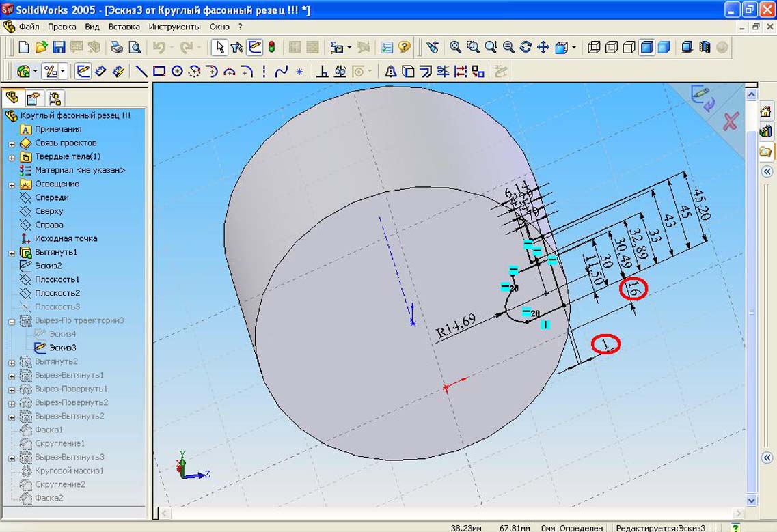Exit sketch using the confirmation corner icon
Viewport: 777px width, 532px height.
[703, 98]
